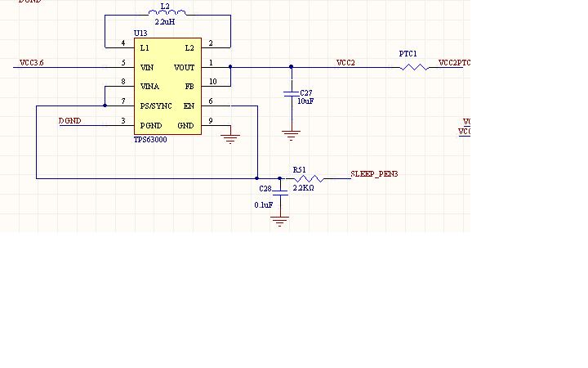This screenshot has width=588, height=368.
Task: Select the R51 resistor zigzag symbol
Action: click(x=309, y=178)
